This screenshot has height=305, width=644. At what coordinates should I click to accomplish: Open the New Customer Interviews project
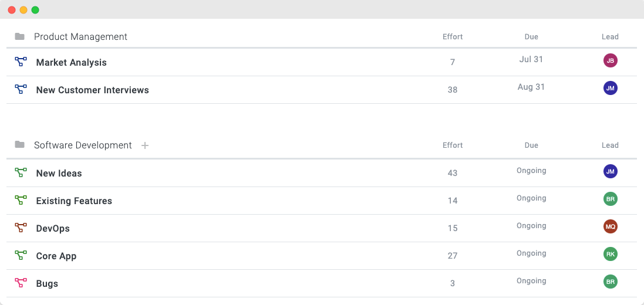tap(92, 90)
